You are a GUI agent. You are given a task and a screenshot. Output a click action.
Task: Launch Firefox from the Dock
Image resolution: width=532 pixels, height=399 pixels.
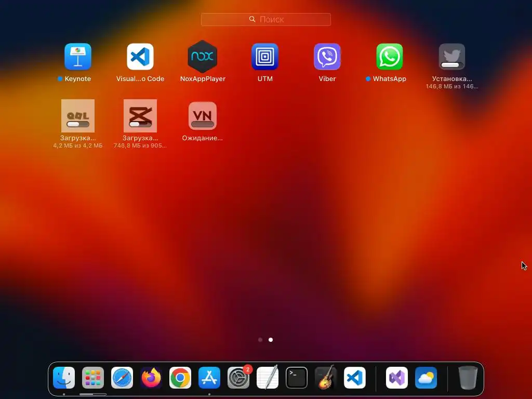click(x=151, y=378)
